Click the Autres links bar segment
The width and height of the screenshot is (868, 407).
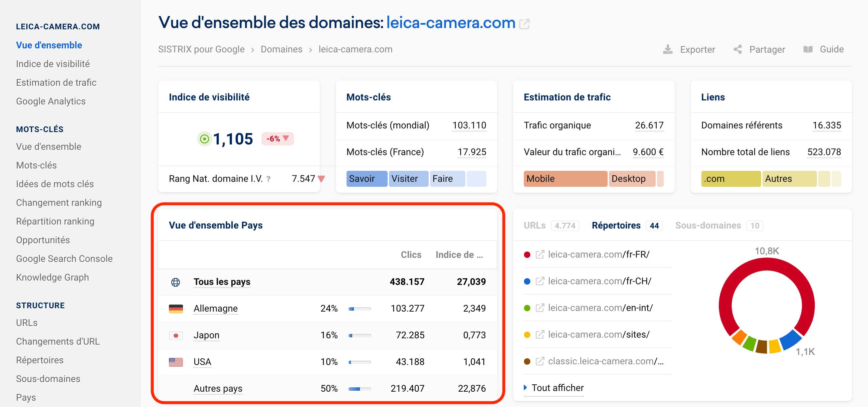tap(789, 179)
